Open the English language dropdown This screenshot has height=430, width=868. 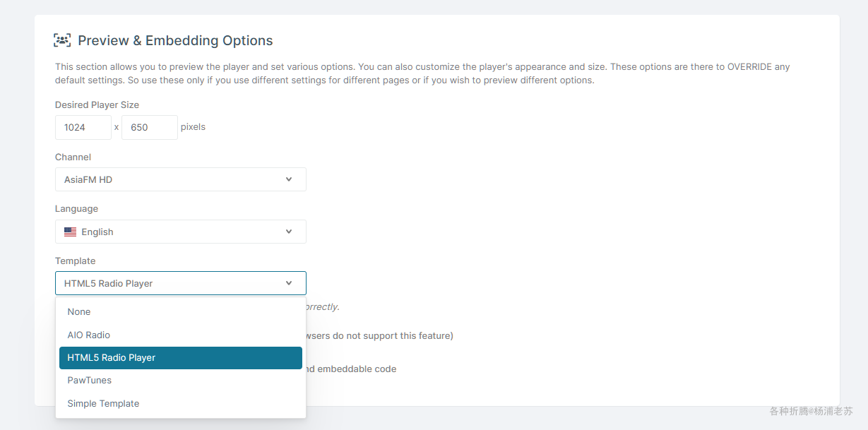pyautogui.click(x=180, y=232)
